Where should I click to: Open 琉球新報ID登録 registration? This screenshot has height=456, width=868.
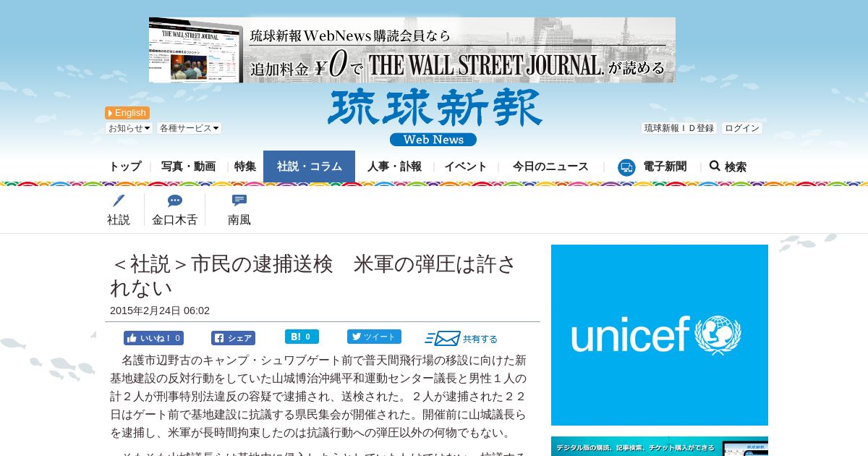tap(679, 128)
